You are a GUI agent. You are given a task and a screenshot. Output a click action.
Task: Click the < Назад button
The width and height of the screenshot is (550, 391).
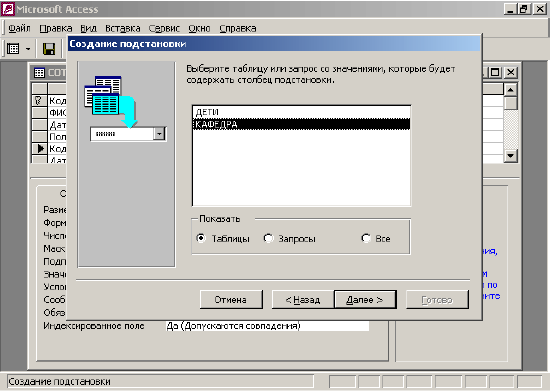click(303, 299)
